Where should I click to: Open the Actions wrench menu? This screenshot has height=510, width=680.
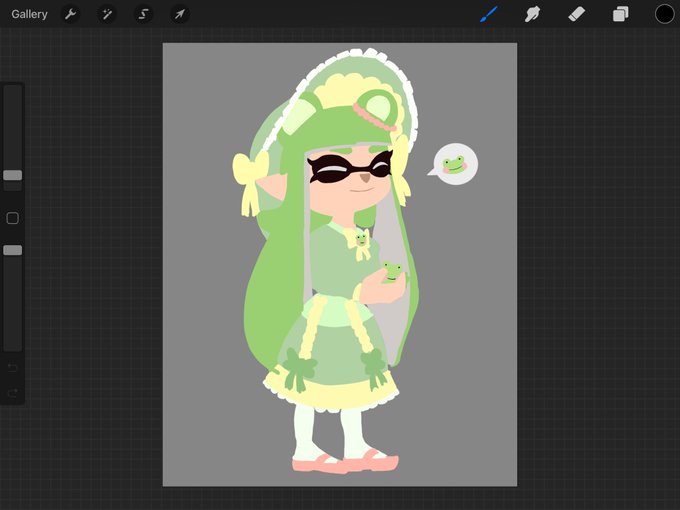70,14
